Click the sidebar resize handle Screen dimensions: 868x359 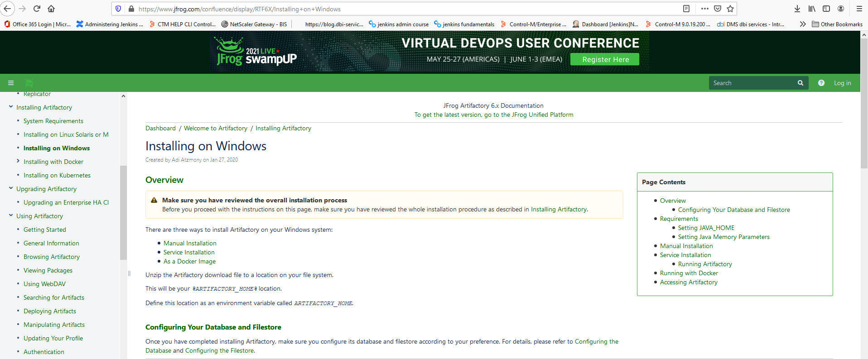coord(129,273)
